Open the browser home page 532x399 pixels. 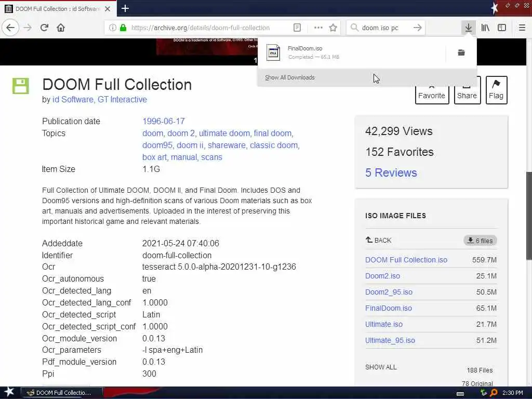click(61, 28)
